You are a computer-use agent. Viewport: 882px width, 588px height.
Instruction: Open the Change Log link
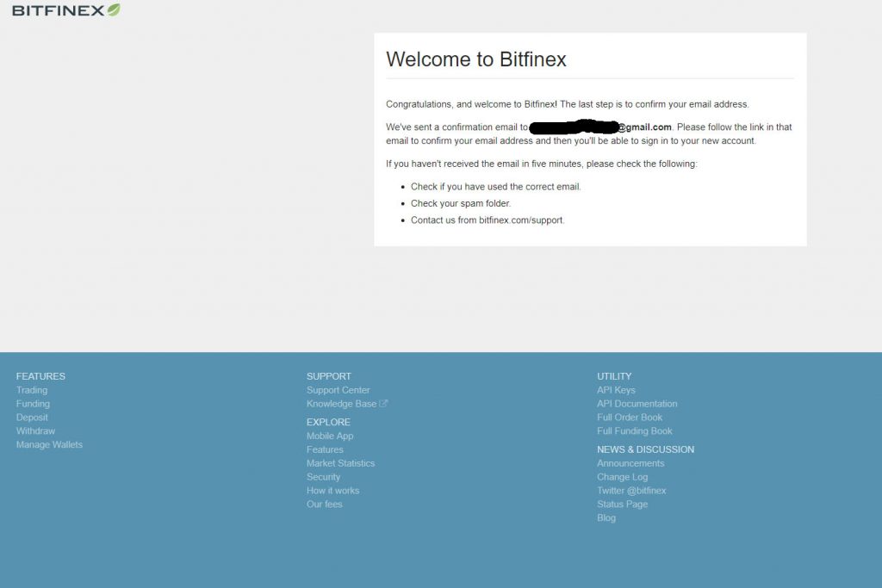(622, 477)
